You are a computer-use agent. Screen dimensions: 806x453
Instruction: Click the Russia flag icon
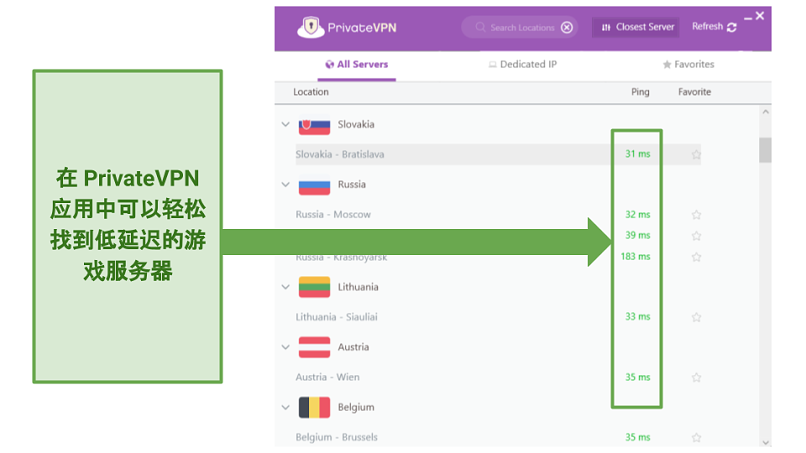click(314, 185)
